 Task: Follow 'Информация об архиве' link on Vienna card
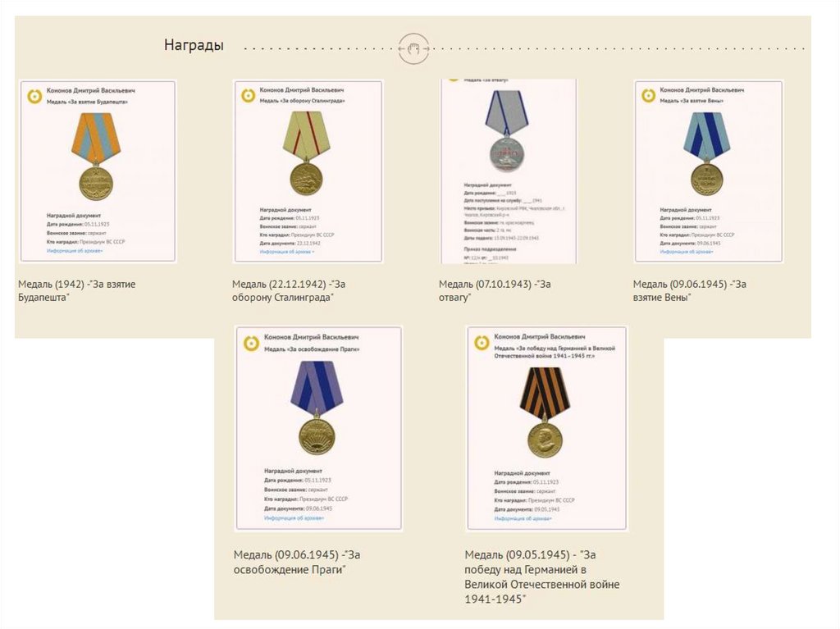pyautogui.click(x=687, y=251)
